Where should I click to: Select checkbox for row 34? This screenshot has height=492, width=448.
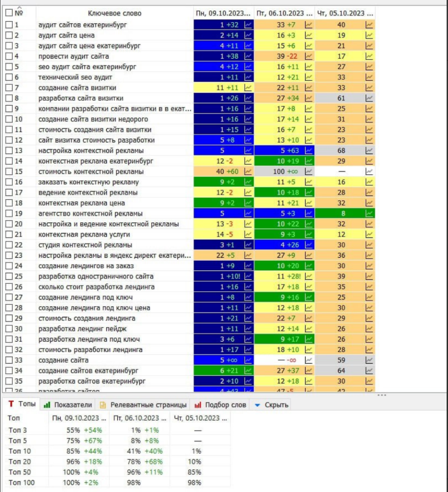click(9, 370)
